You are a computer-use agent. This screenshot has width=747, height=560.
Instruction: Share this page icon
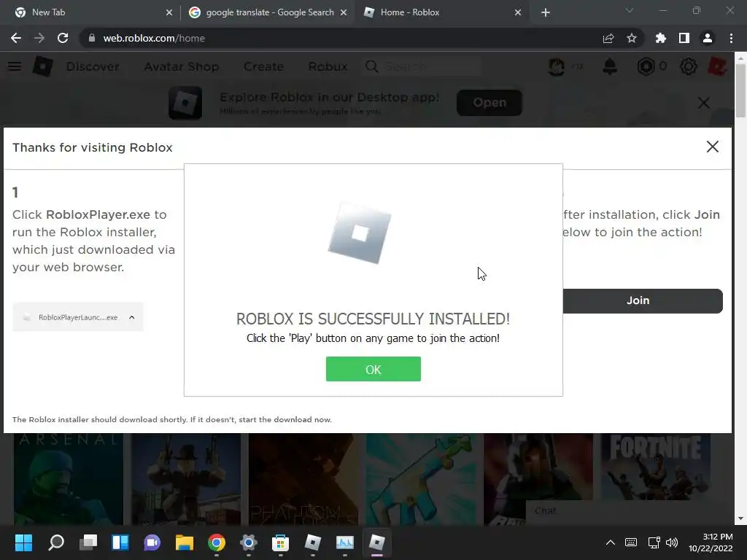coord(608,38)
